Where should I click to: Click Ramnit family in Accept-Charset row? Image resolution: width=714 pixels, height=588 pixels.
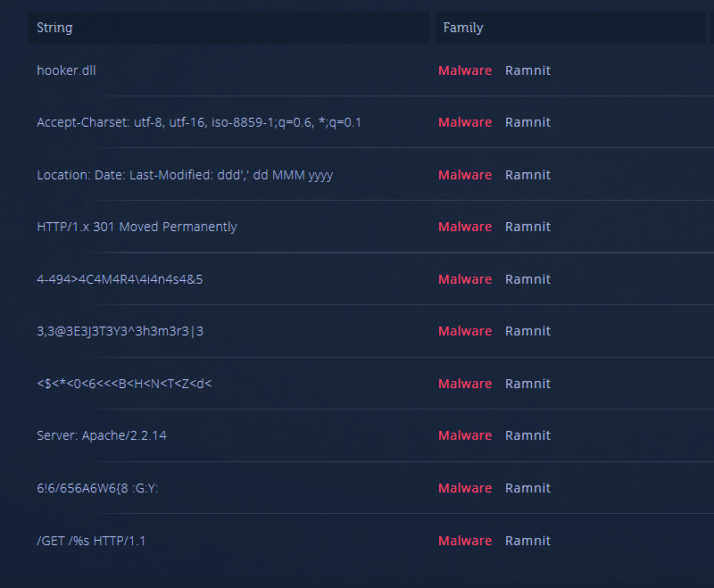click(527, 122)
